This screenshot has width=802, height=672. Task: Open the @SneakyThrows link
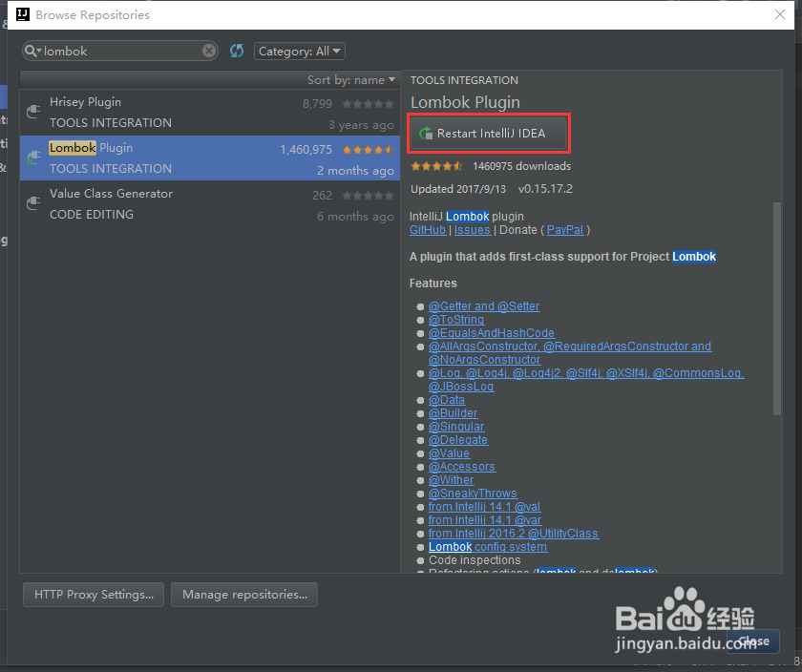tap(473, 493)
